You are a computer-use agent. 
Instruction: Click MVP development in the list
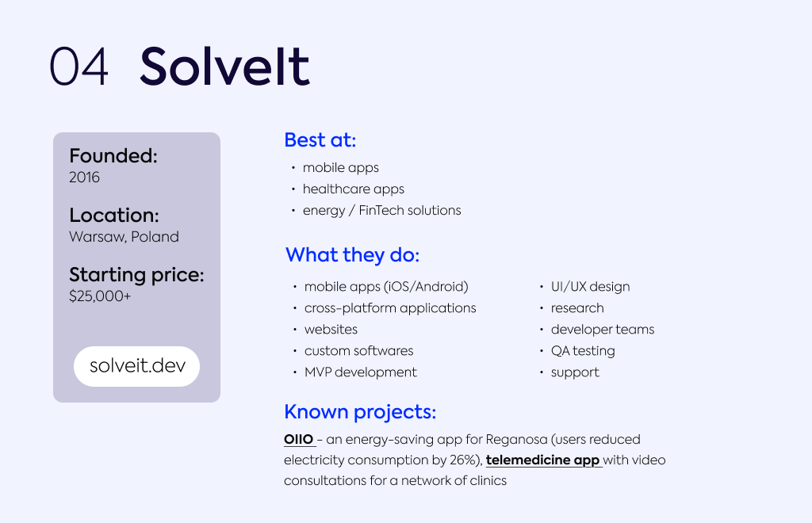coord(360,372)
